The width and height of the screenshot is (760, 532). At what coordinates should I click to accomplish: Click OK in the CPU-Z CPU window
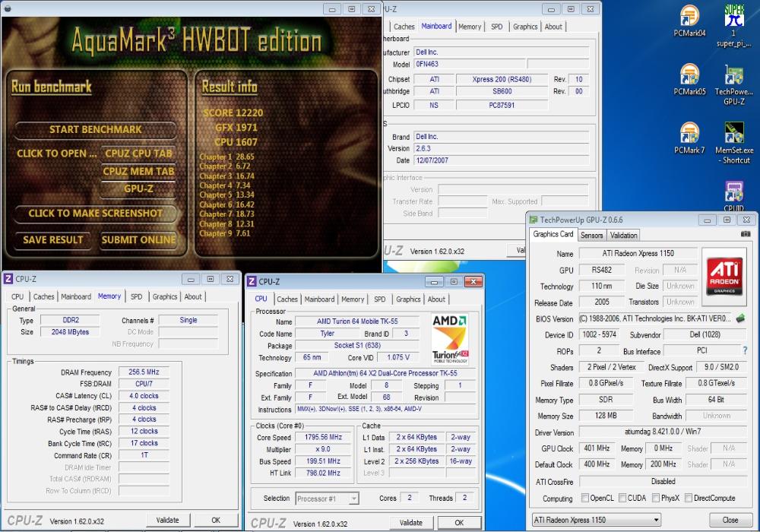(x=459, y=523)
